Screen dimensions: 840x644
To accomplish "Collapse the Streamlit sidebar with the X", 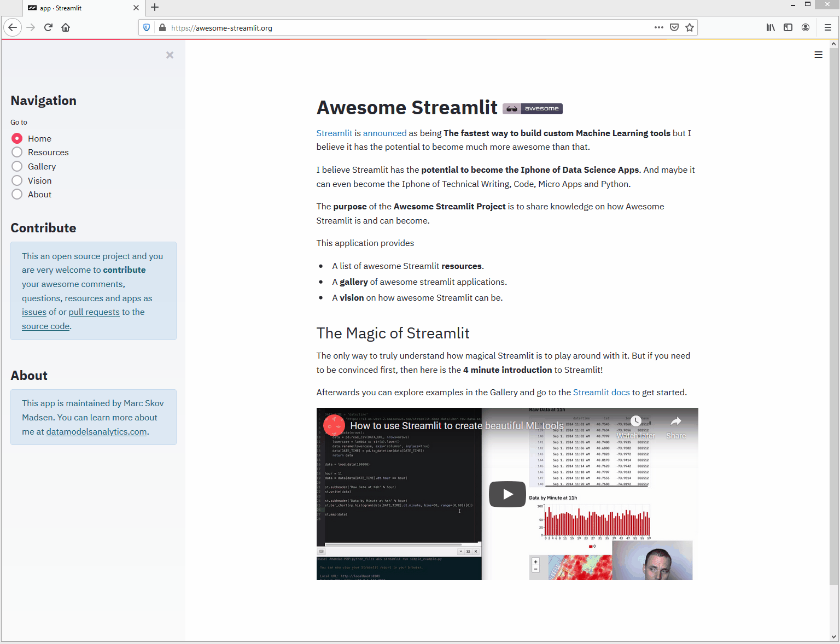I will pos(170,55).
